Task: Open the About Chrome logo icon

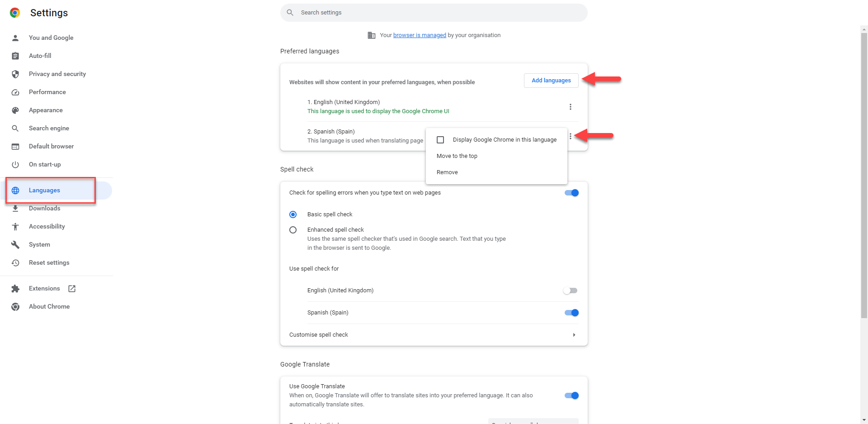Action: 15,306
